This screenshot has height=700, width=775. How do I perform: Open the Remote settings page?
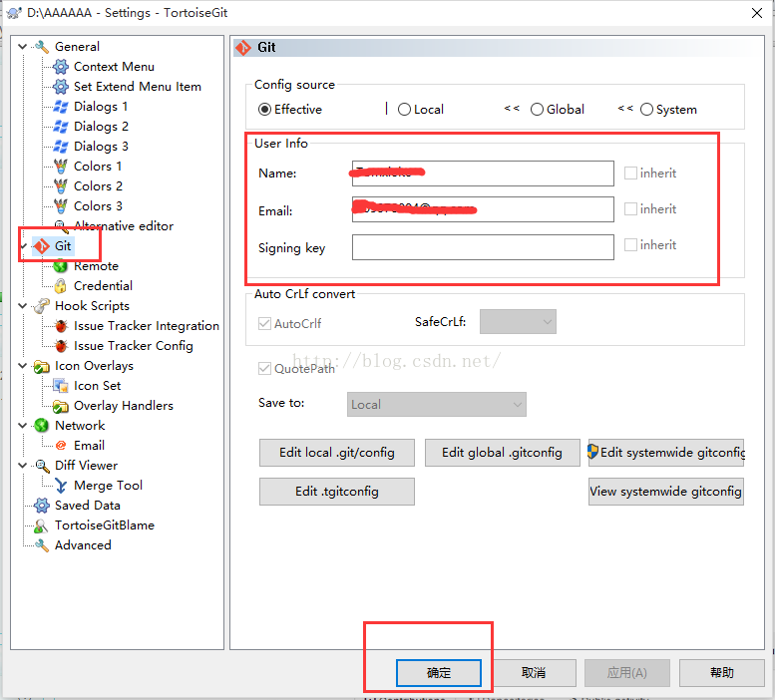(x=97, y=266)
